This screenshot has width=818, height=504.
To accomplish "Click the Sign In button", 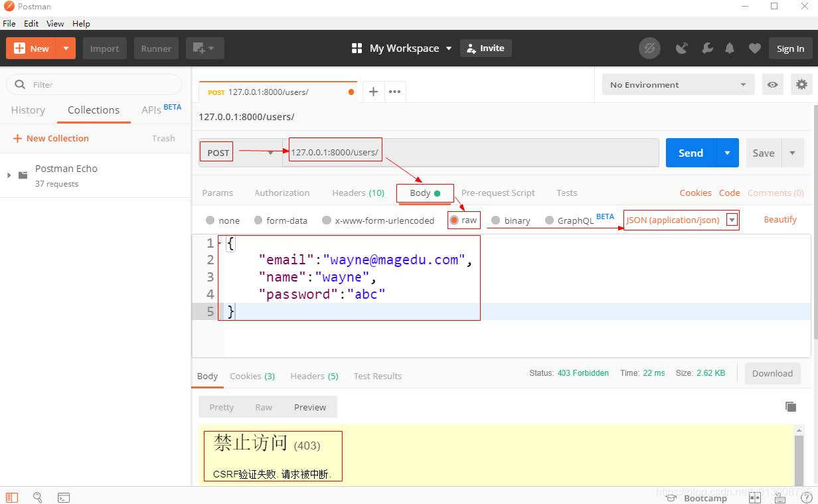I will click(x=790, y=48).
